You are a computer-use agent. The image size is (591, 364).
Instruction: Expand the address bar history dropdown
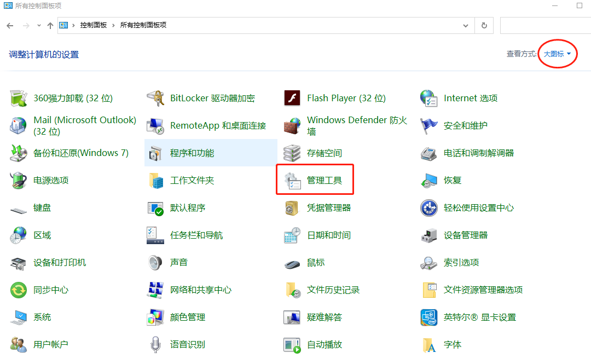[x=466, y=25]
